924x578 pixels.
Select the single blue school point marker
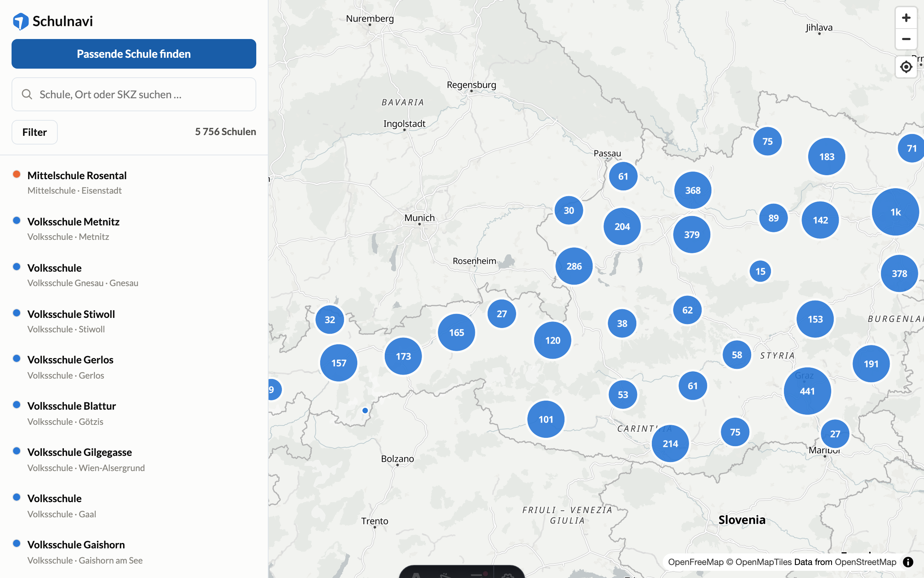pos(365,411)
